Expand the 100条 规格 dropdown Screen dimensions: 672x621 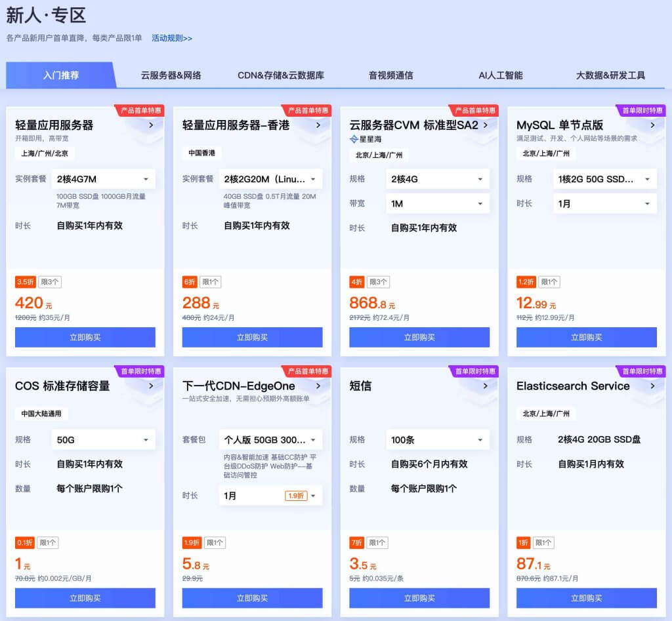438,440
